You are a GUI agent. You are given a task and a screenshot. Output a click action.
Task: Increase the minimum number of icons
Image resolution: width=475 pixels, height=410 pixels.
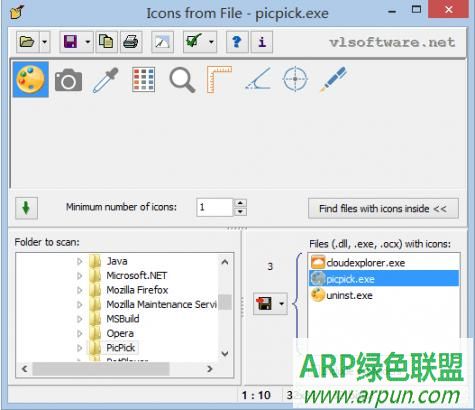coord(240,203)
